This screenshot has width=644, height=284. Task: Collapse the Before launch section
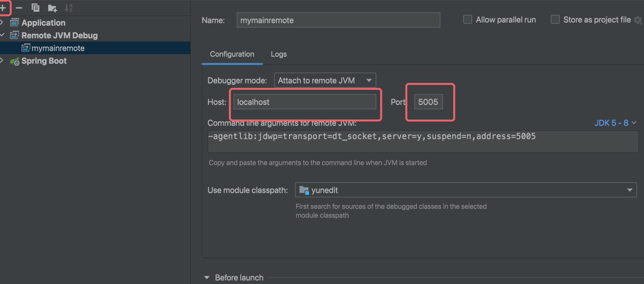click(207, 277)
